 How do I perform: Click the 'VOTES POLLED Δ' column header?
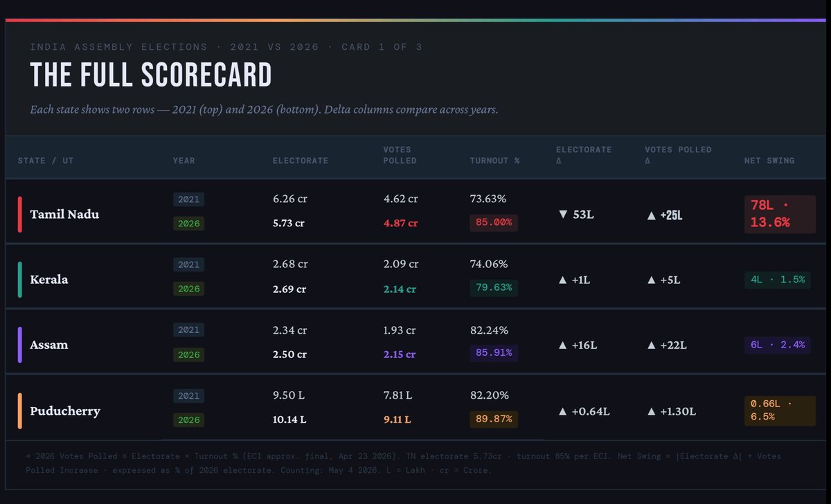pyautogui.click(x=678, y=155)
